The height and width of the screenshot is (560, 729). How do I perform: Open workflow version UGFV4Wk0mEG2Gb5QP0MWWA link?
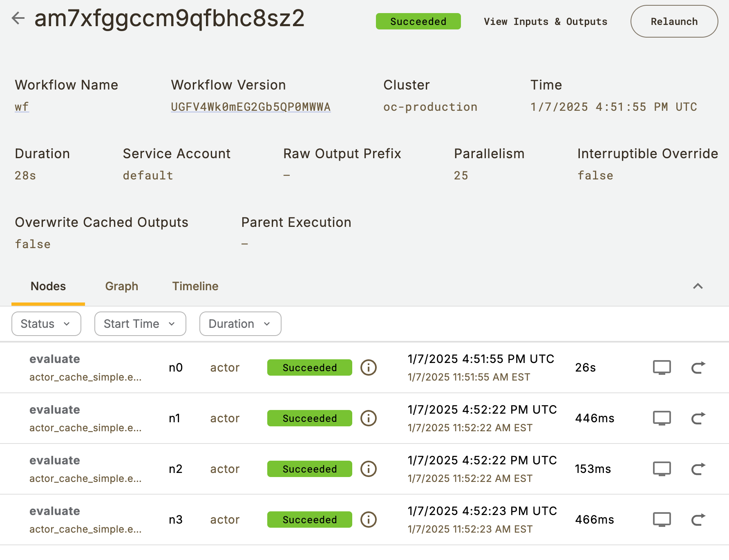(250, 107)
